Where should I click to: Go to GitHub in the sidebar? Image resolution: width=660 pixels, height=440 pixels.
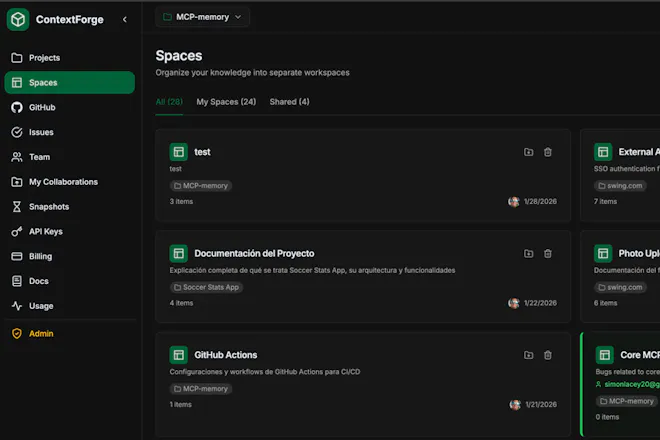[x=70, y=107]
